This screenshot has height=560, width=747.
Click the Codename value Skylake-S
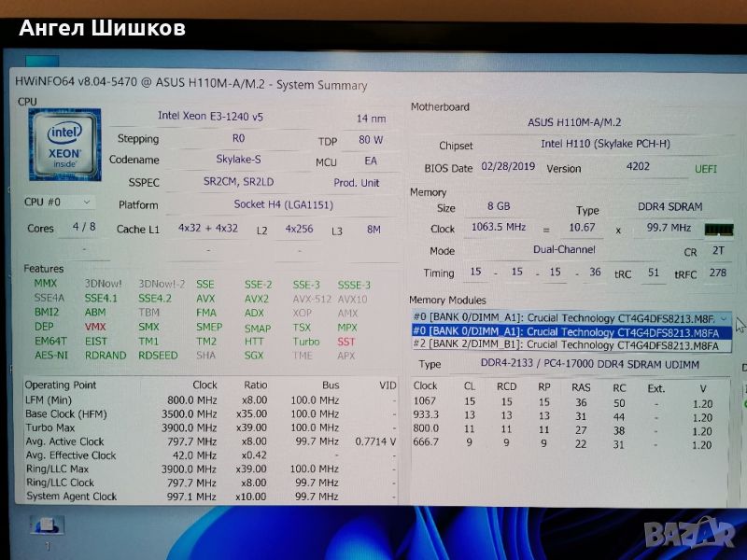pyautogui.click(x=238, y=160)
